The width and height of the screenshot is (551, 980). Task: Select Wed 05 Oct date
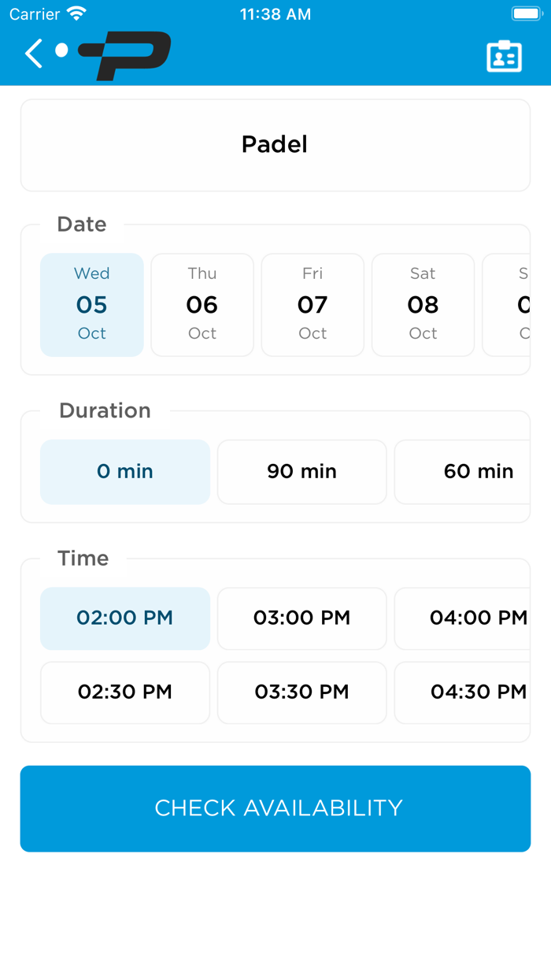pyautogui.click(x=92, y=305)
